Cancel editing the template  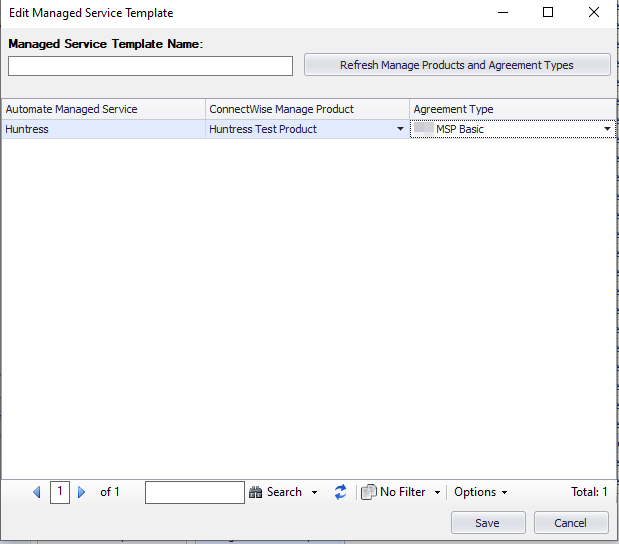(x=571, y=523)
